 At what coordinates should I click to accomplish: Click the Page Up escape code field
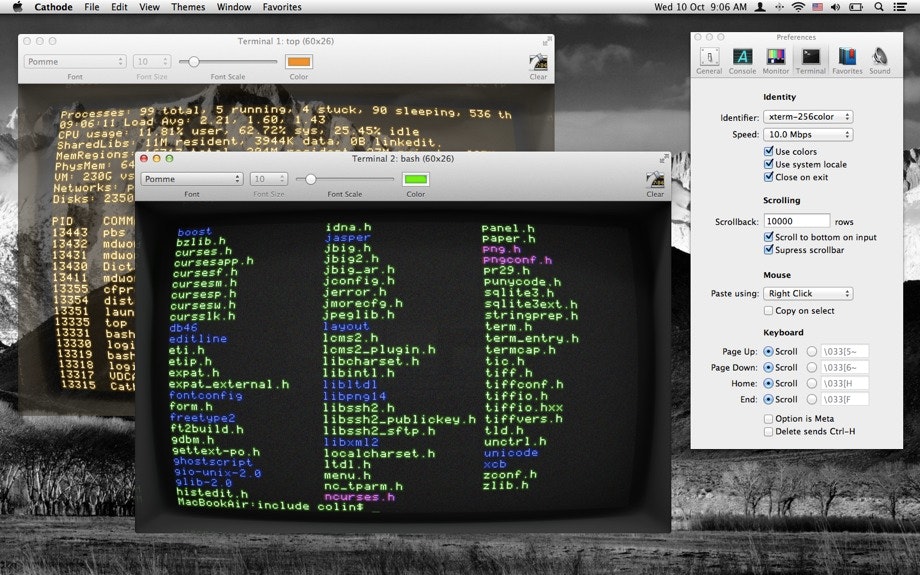(x=844, y=351)
